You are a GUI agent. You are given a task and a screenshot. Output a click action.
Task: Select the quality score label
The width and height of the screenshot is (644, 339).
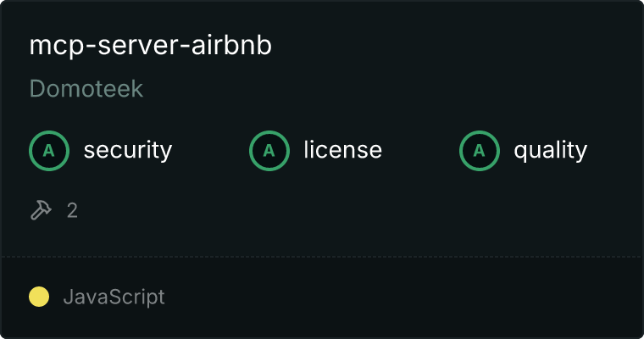click(x=550, y=150)
